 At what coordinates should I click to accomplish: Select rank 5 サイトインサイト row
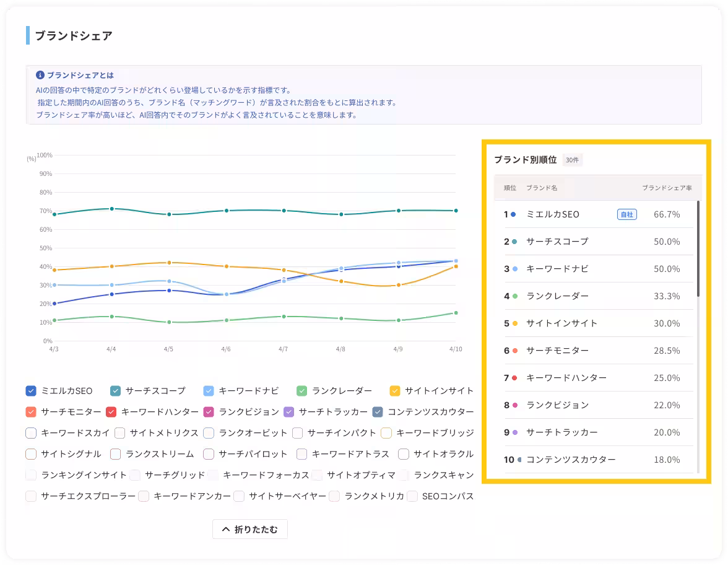click(594, 323)
